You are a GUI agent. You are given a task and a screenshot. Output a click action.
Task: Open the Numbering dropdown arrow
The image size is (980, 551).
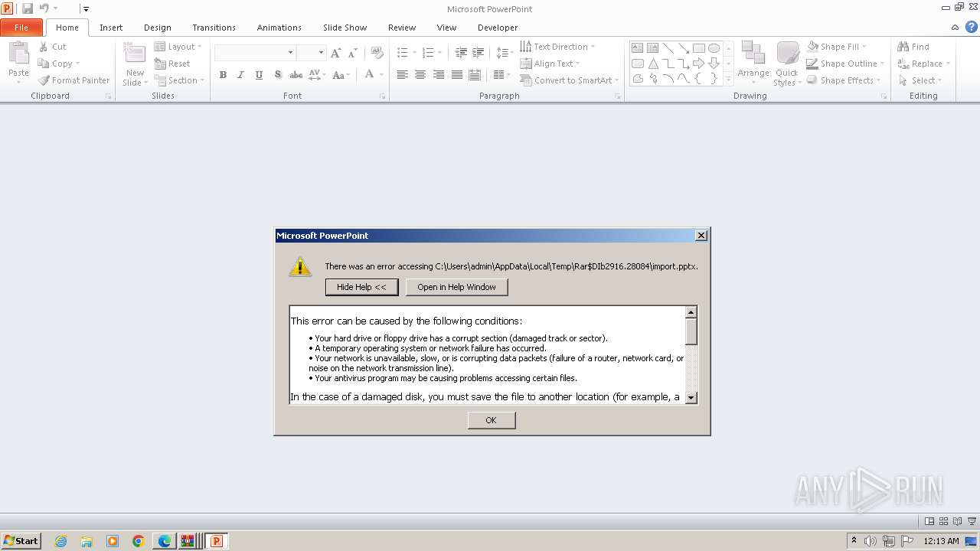pyautogui.click(x=440, y=53)
